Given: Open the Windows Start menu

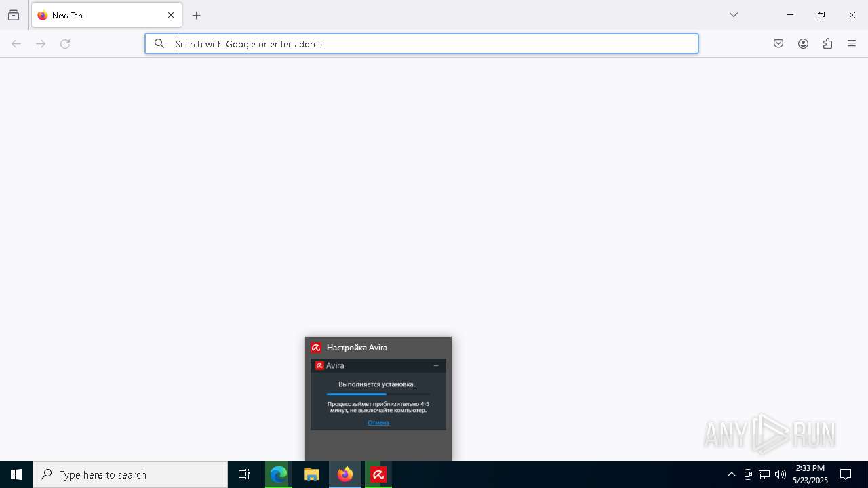Looking at the screenshot, I should pos(16,474).
